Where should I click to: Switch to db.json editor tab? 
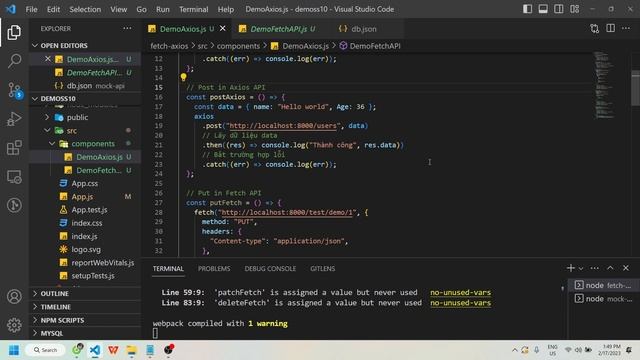(x=363, y=29)
